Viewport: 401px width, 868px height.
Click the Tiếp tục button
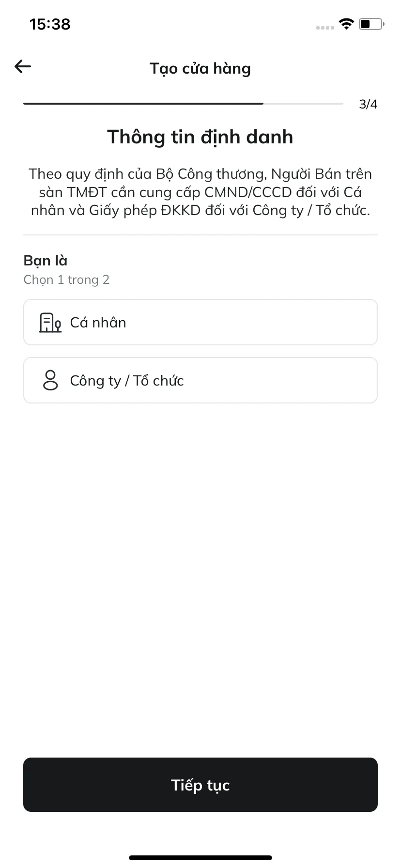[x=200, y=785]
